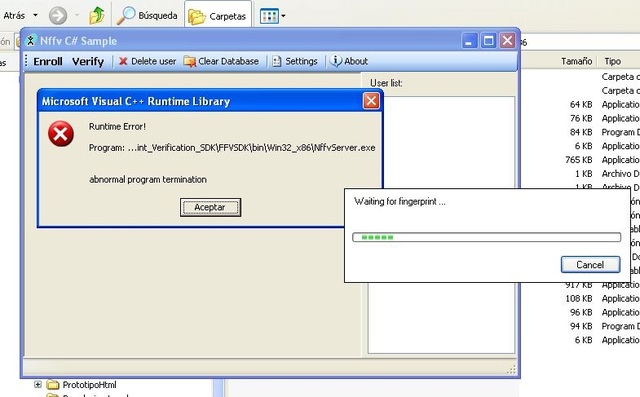Select the PrototipoHtml folder in tree
Viewport: 640px width, 397px height.
click(89, 385)
